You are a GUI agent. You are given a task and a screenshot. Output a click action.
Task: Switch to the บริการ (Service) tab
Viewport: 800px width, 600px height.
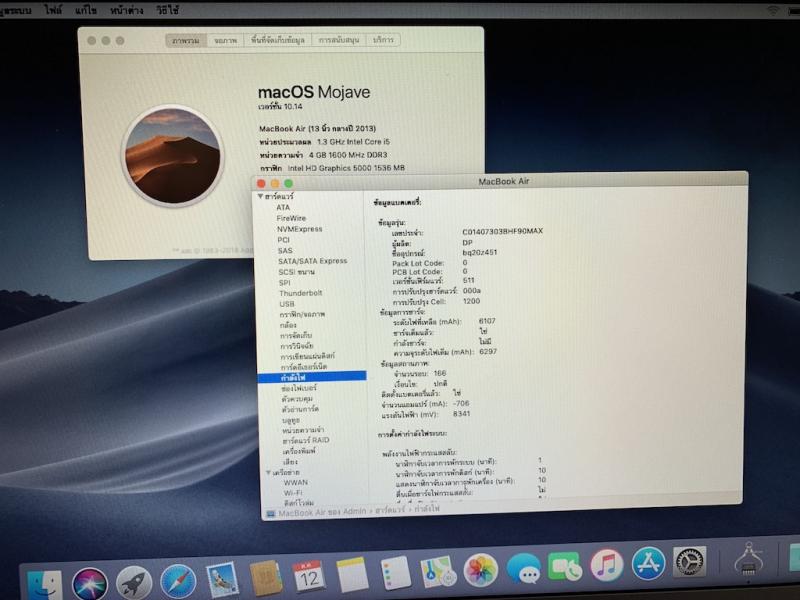point(383,39)
